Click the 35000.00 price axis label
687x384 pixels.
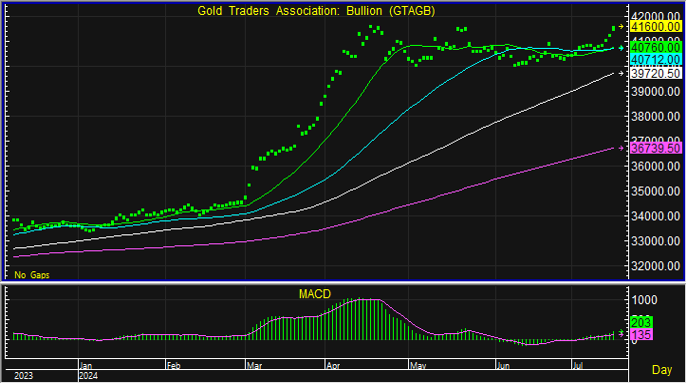click(x=655, y=191)
